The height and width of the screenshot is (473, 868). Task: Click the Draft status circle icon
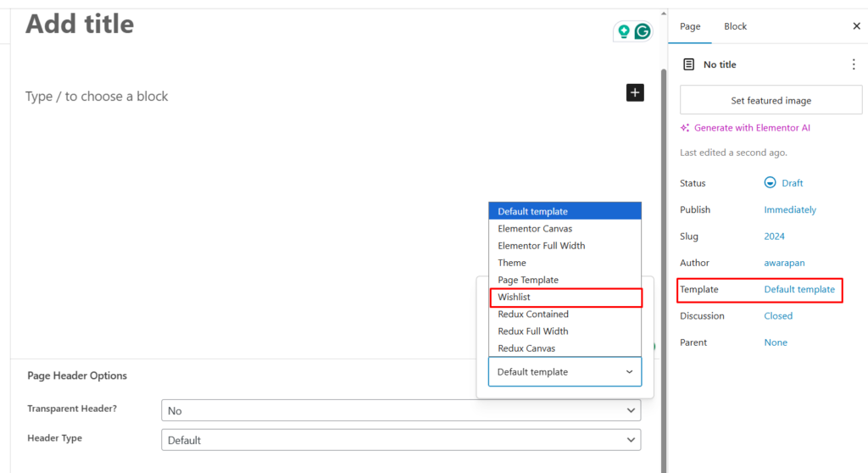(x=770, y=183)
